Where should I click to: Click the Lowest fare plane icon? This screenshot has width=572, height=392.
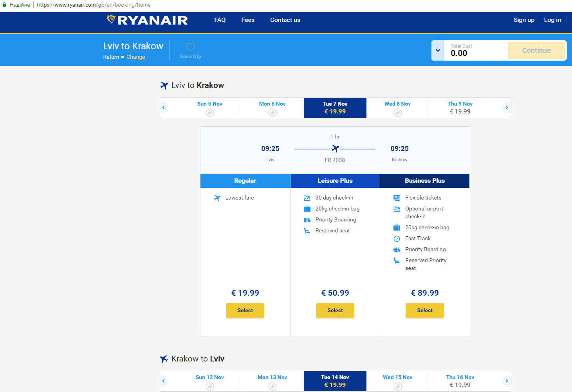pyautogui.click(x=217, y=198)
